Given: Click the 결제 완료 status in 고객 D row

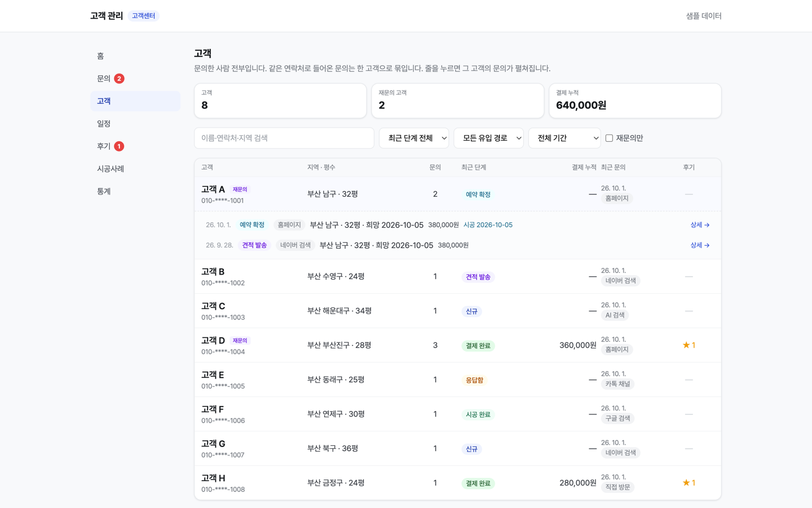Looking at the screenshot, I should (x=478, y=345).
